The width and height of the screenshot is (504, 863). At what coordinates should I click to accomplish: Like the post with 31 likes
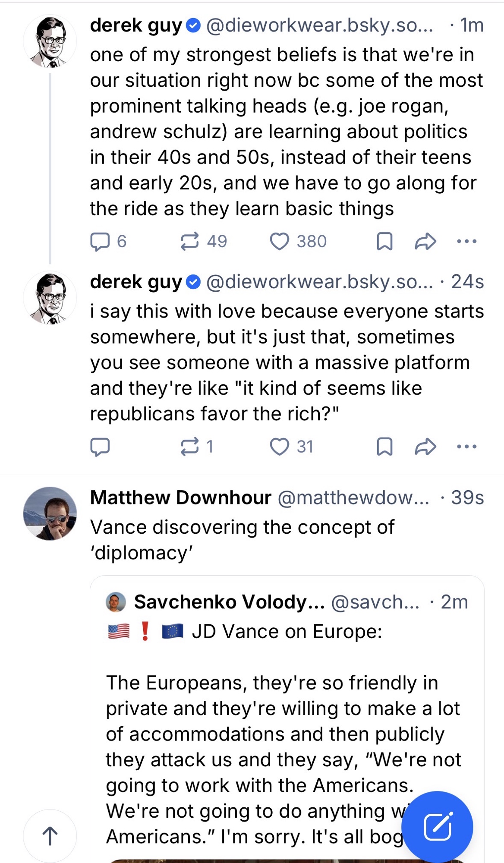coord(280,447)
